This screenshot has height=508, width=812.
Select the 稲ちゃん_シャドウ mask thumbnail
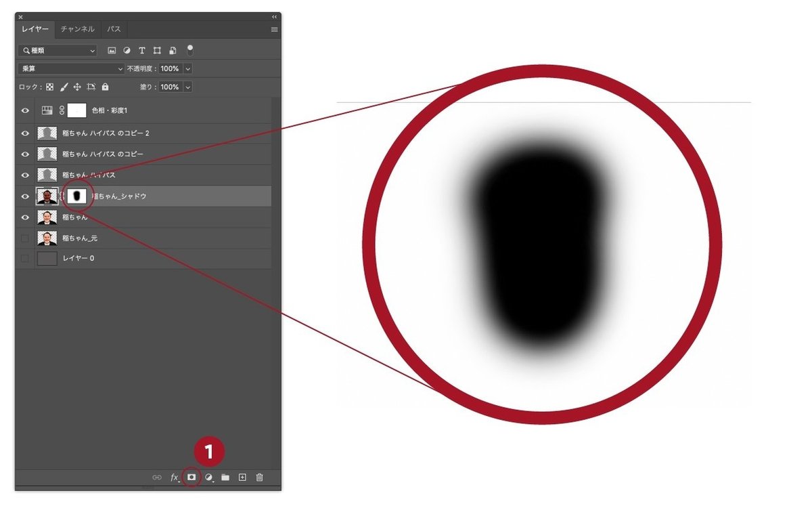[77, 196]
